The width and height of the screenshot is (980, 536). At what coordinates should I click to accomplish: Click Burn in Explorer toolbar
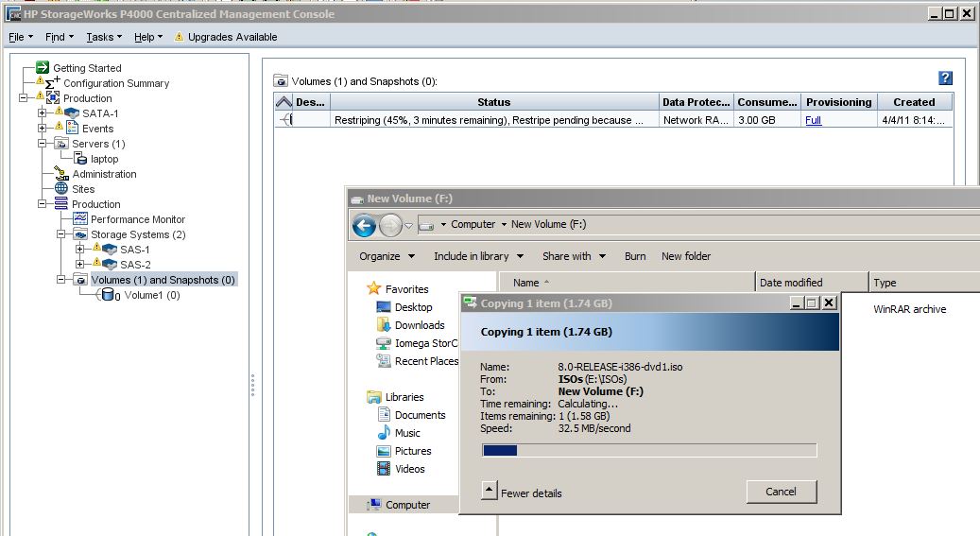tap(635, 256)
